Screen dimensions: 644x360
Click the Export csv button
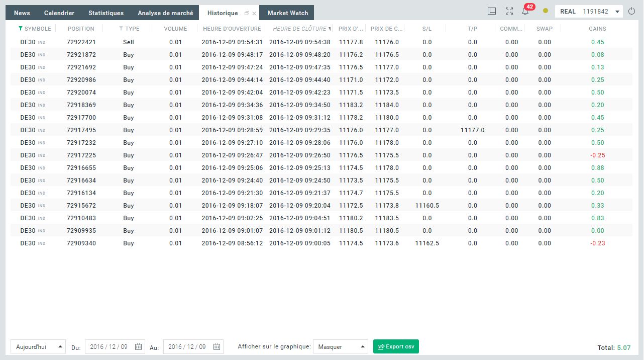[x=396, y=346]
